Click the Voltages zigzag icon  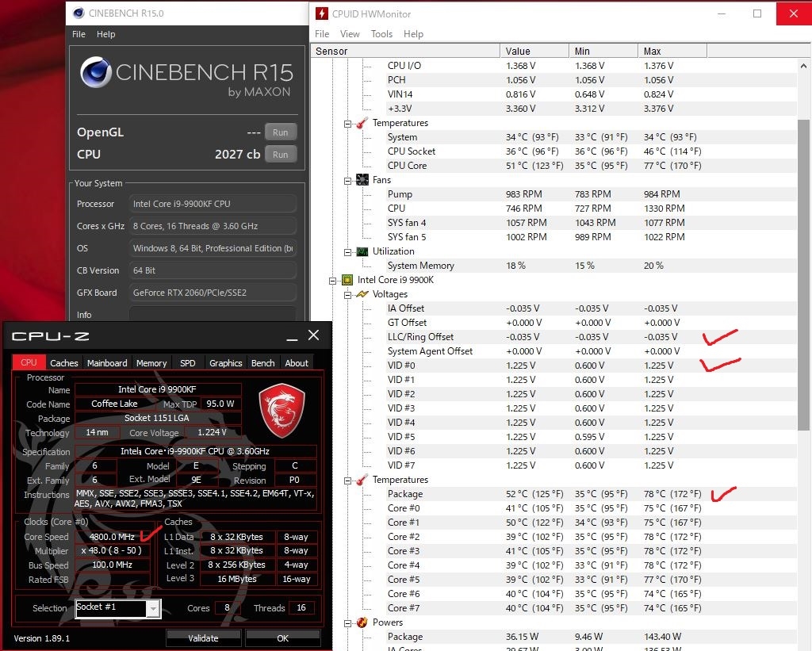(362, 294)
